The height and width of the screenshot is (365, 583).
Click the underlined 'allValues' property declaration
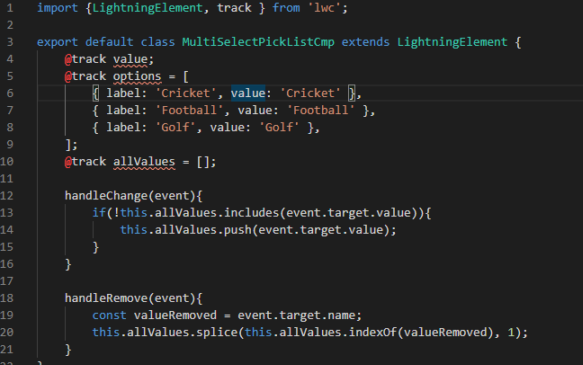click(x=144, y=162)
